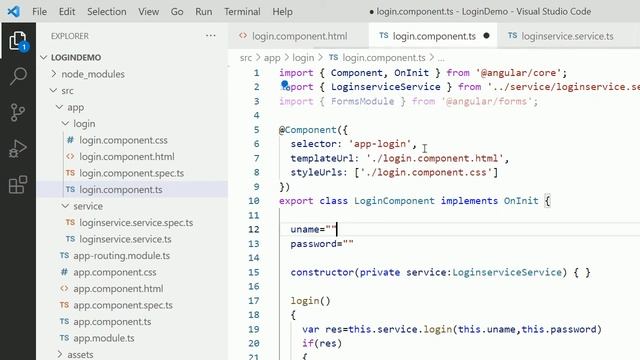The image size is (640, 360).
Task: Open loginservice.service.ts in explorer tree
Action: pos(125,239)
